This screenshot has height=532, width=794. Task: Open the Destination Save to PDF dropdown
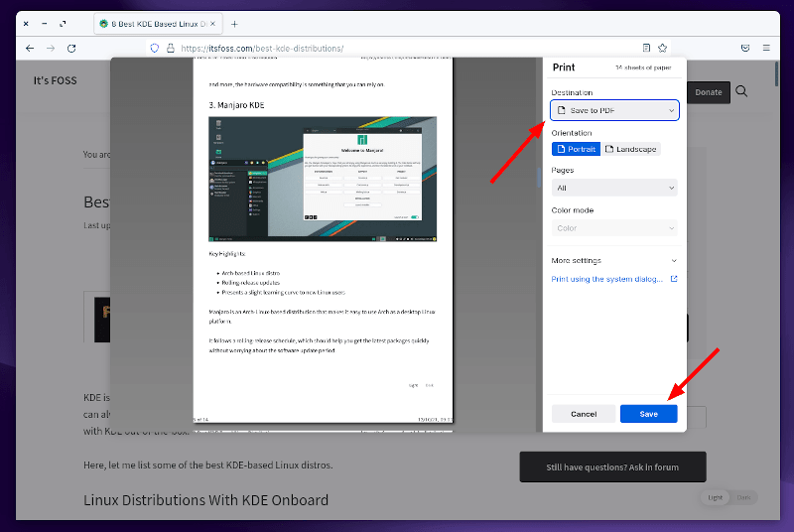614,110
